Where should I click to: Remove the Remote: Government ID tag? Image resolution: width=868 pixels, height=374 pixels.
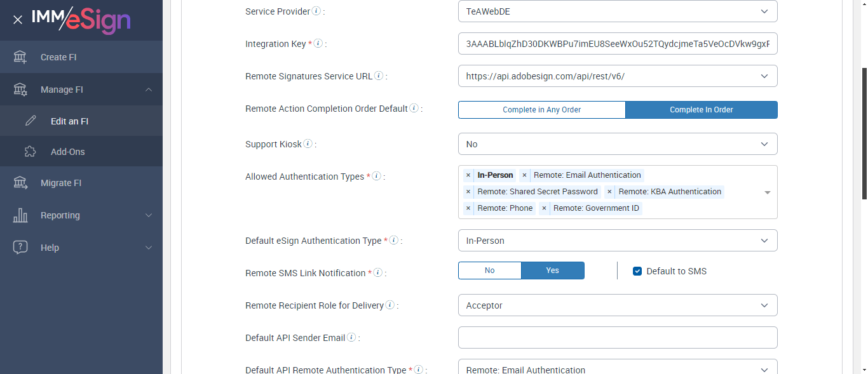click(x=544, y=208)
